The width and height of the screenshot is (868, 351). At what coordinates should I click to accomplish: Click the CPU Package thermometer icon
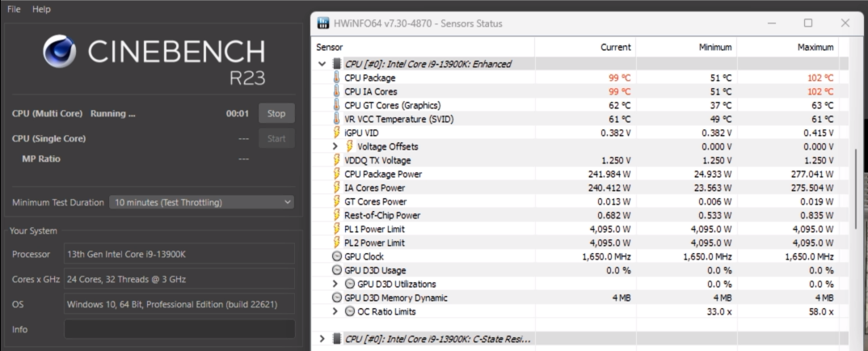pyautogui.click(x=337, y=78)
